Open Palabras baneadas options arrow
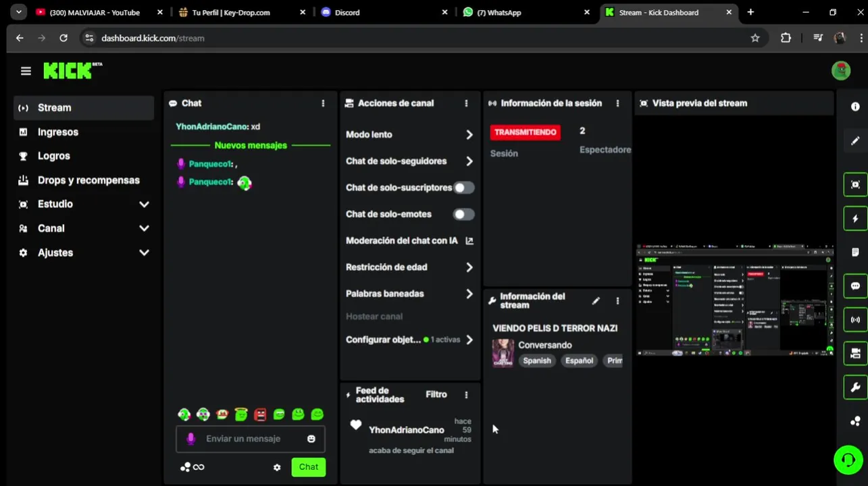Viewport: 868px width, 486px height. (469, 294)
